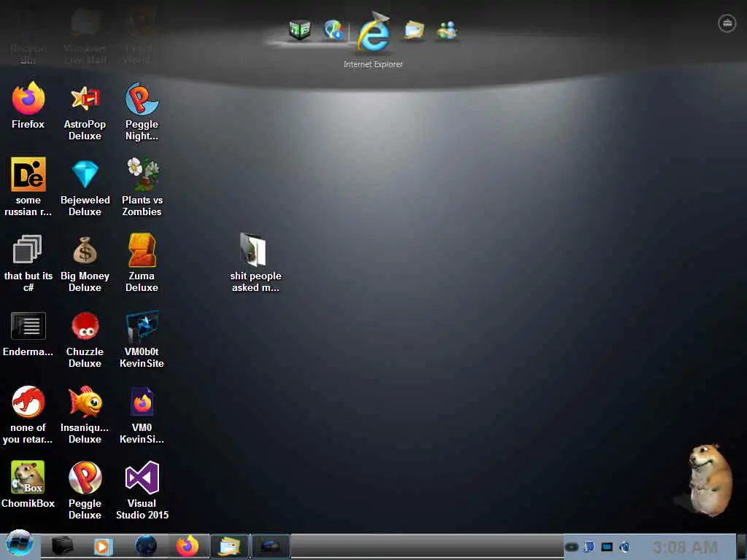The width and height of the screenshot is (747, 560).
Task: Select the red dragon 'none of you...' shortcut
Action: pyautogui.click(x=28, y=415)
